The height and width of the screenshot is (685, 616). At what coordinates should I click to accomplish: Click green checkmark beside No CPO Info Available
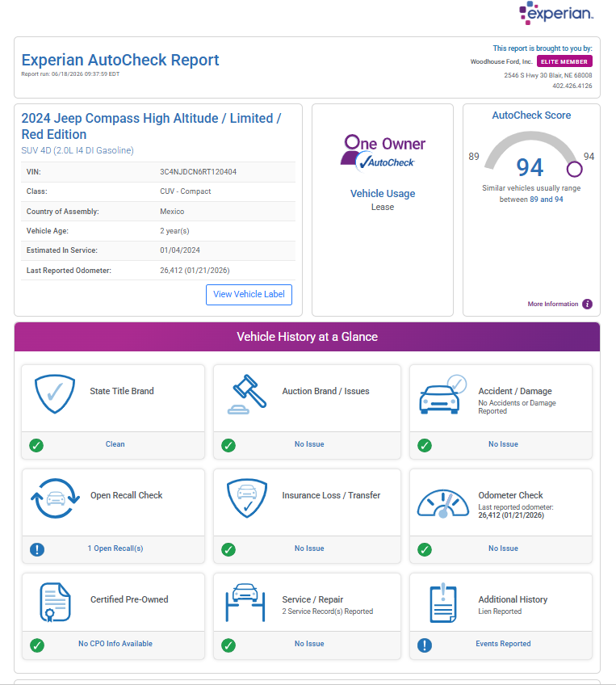(x=37, y=645)
